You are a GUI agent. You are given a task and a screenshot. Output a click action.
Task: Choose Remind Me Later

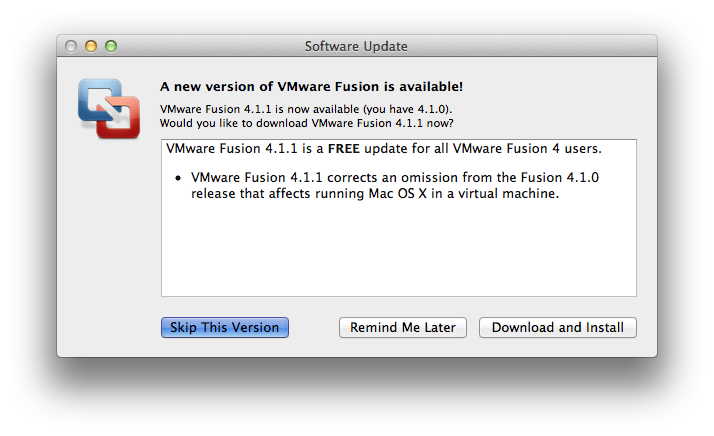(402, 327)
